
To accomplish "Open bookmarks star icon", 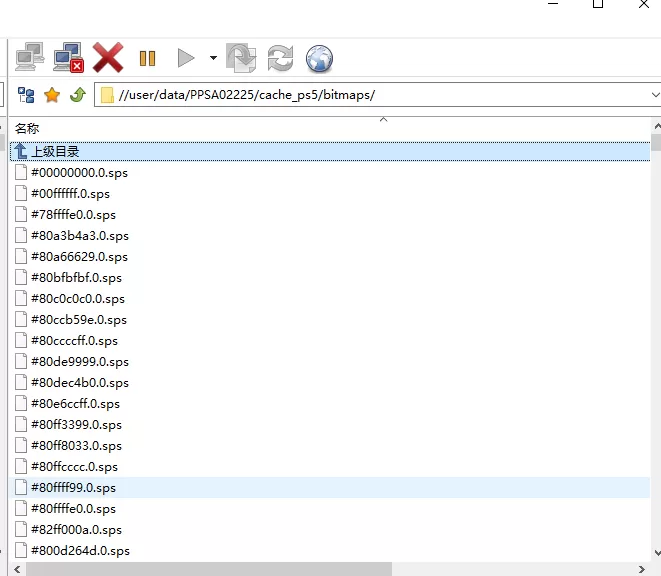I will click(52, 95).
